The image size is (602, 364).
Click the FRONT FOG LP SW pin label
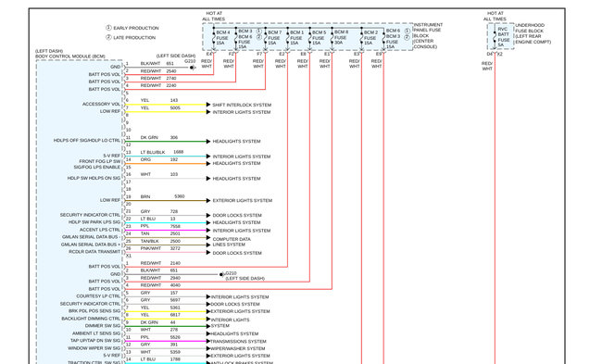coord(100,162)
